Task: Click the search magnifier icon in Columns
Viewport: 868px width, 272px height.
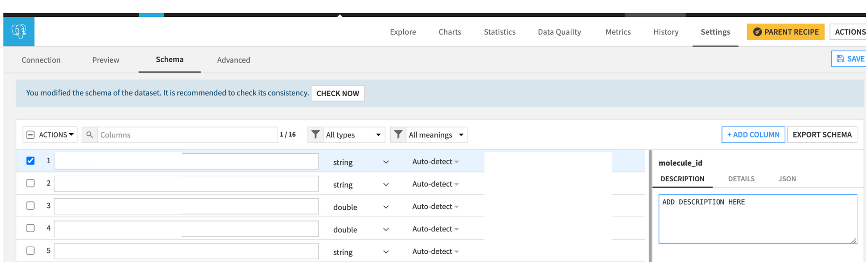Action: pyautogui.click(x=90, y=135)
